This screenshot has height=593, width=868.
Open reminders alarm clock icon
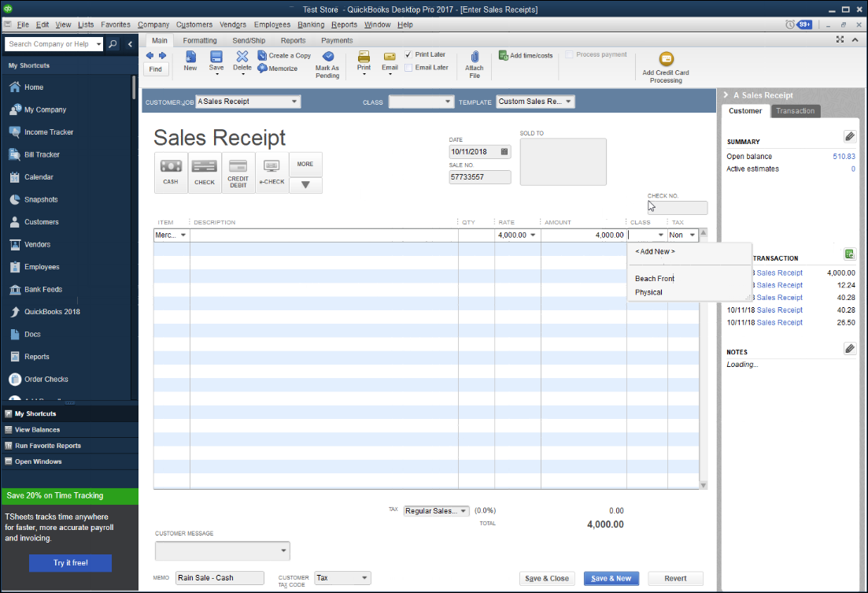(x=790, y=24)
